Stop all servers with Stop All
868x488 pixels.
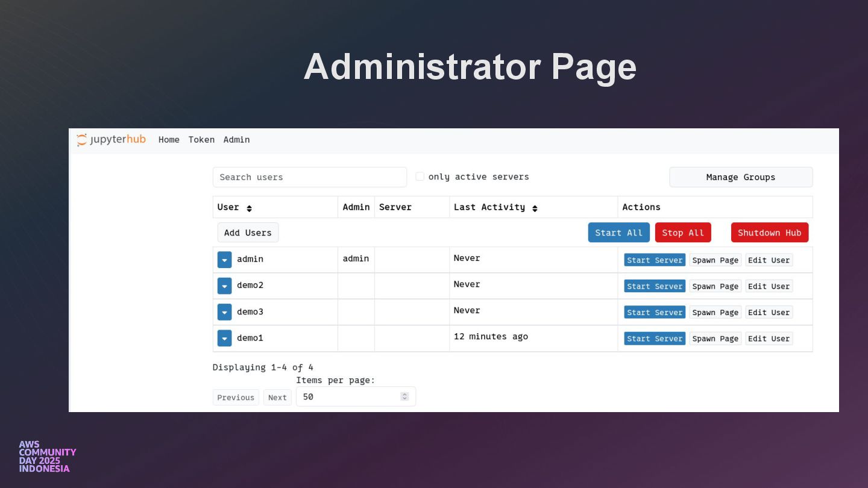pyautogui.click(x=683, y=233)
